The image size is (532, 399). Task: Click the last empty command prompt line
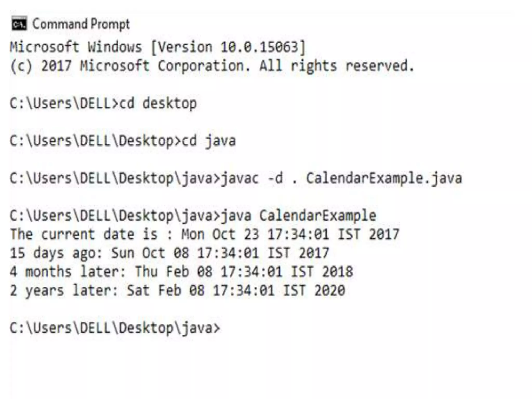click(115, 328)
